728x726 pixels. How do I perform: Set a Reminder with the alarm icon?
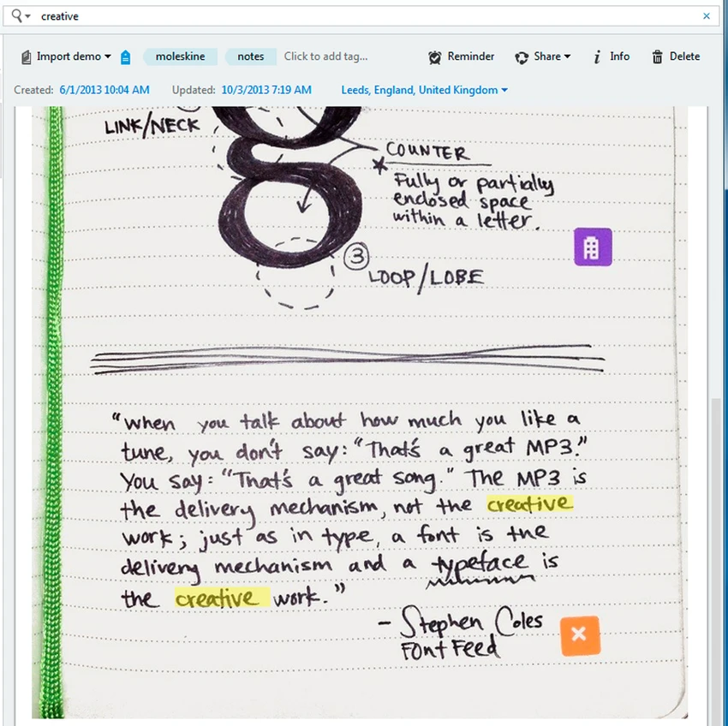tap(462, 57)
